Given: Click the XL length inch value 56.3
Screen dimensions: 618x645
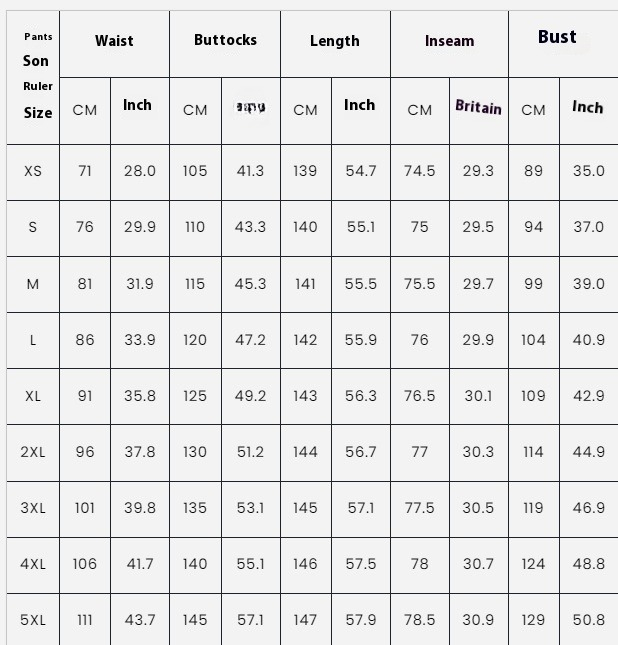Looking at the screenshot, I should point(361,396).
